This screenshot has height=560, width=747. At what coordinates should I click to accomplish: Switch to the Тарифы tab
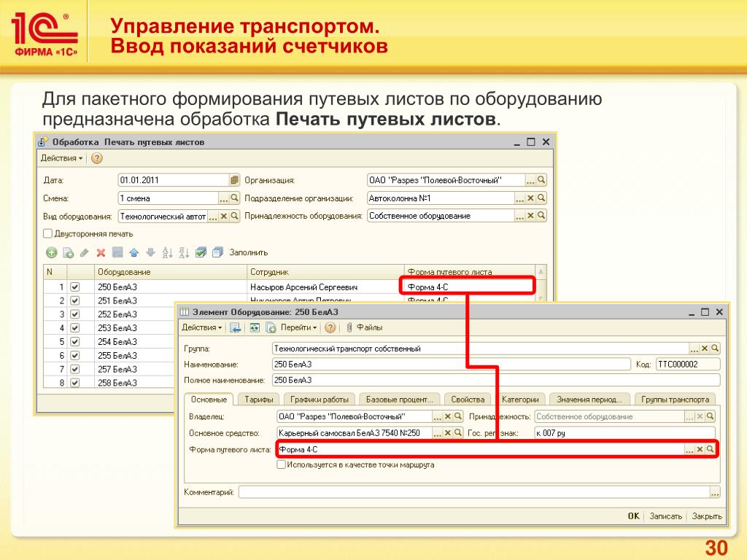(259, 400)
